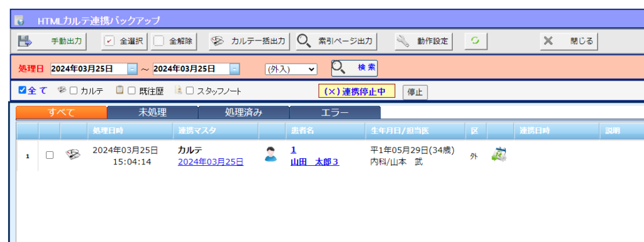The height and width of the screenshot is (242, 644).
Task: Switch to the エラー tab
Action: 335,112
